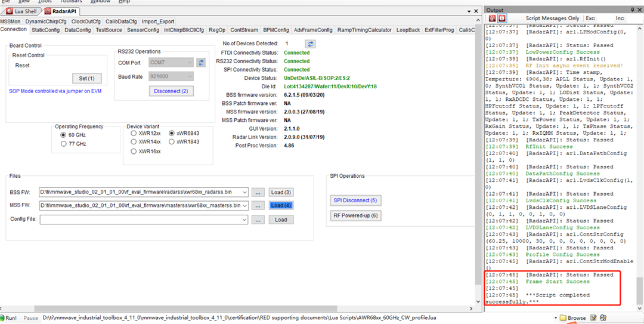Browse for MSS FW file with ... button
Screen dimensions: 644x324
(x=258, y=205)
